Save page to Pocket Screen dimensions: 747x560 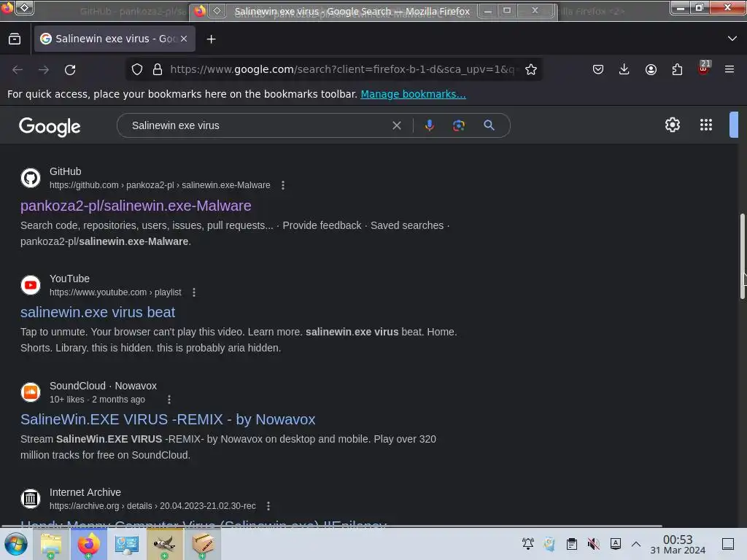598,69
